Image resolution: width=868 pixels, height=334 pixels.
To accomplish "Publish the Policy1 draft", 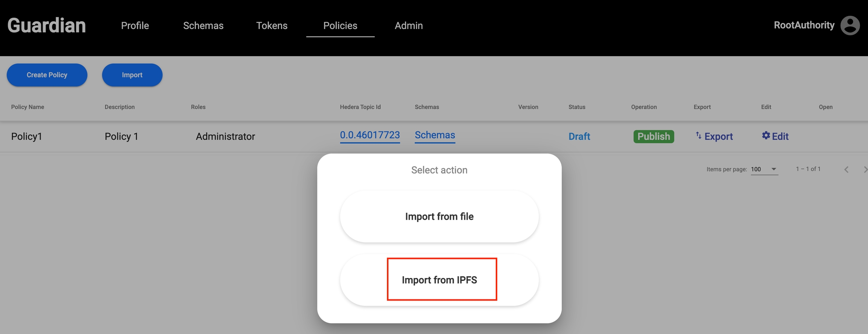I will 654,136.
